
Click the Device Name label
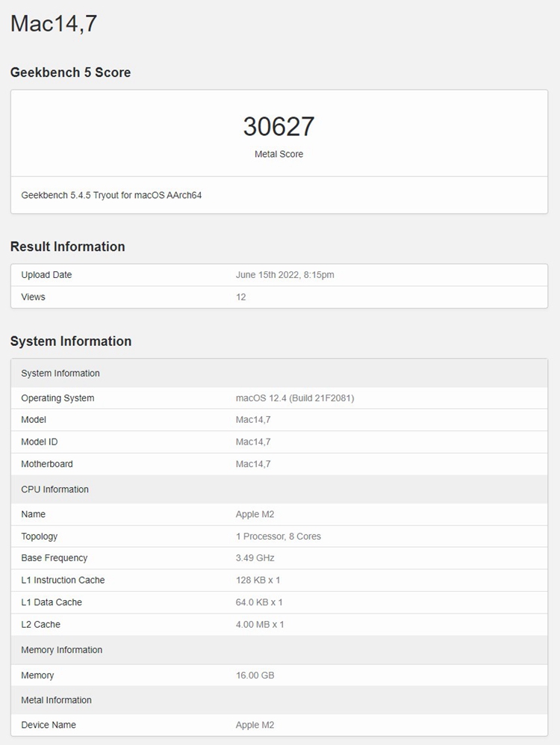[x=49, y=725]
